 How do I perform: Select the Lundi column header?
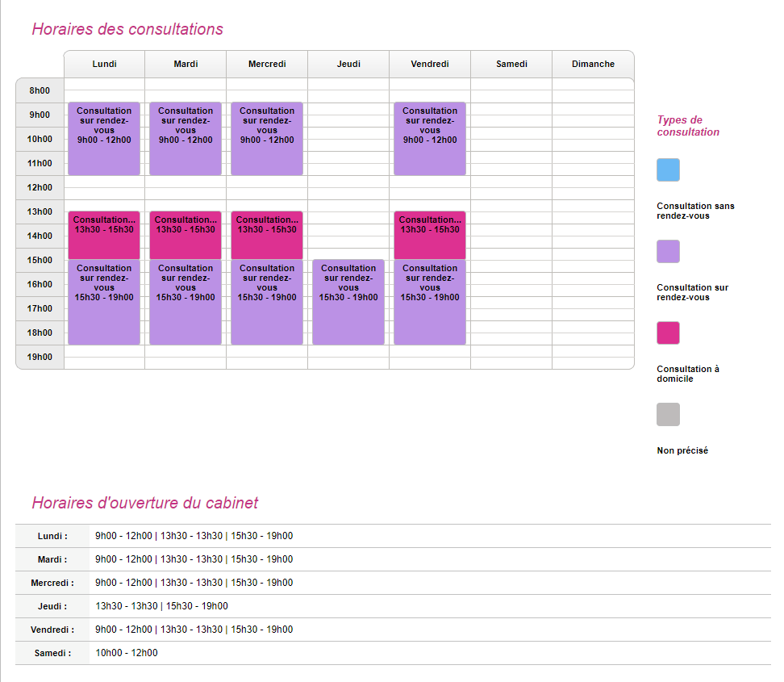click(x=105, y=64)
